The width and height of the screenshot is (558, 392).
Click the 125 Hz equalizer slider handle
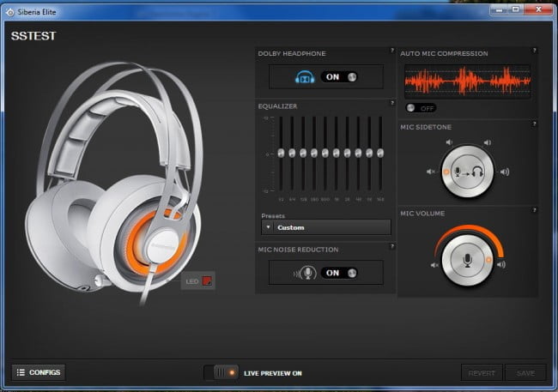pos(303,153)
